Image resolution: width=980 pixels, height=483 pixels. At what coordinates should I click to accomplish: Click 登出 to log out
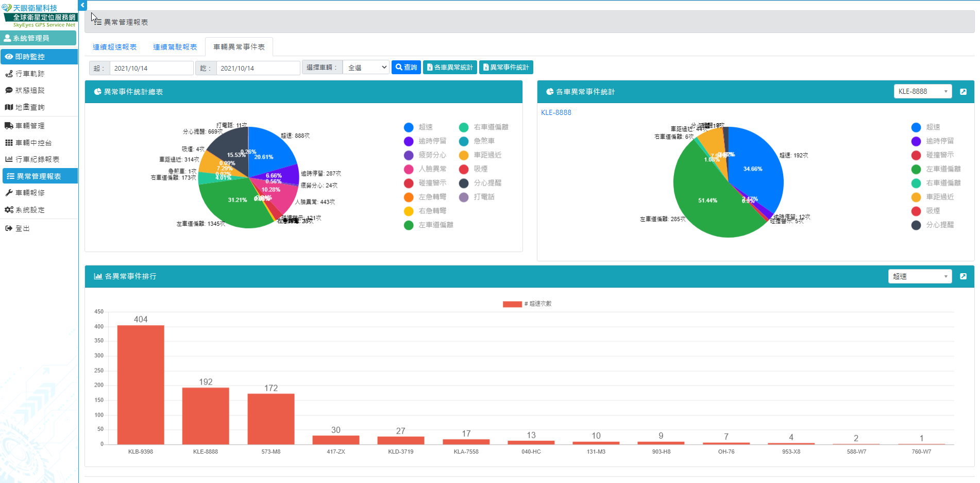pos(23,228)
